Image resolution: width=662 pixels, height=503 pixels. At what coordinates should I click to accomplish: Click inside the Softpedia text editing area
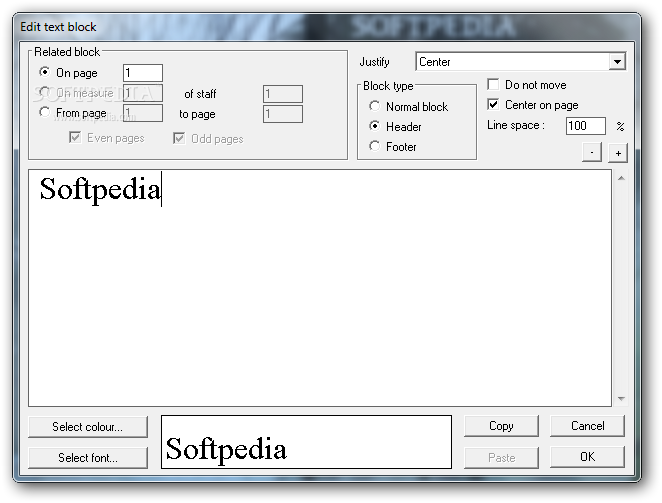320,288
